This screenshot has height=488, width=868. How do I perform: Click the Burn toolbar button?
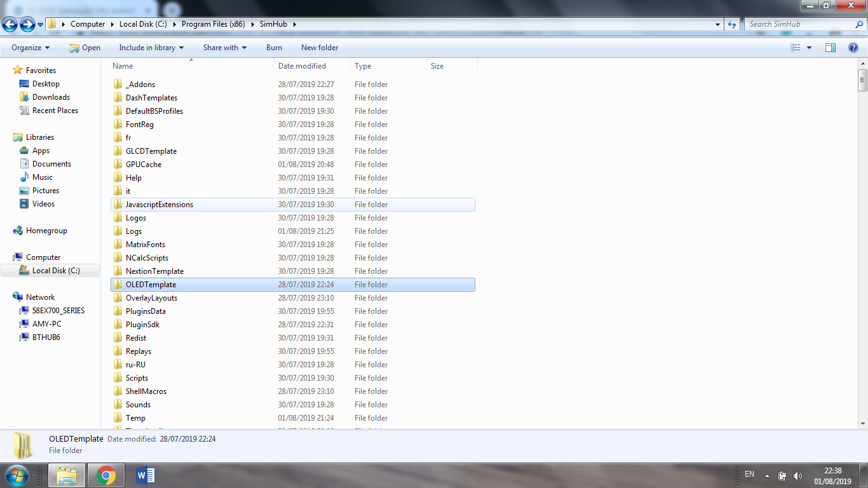pyautogui.click(x=274, y=48)
